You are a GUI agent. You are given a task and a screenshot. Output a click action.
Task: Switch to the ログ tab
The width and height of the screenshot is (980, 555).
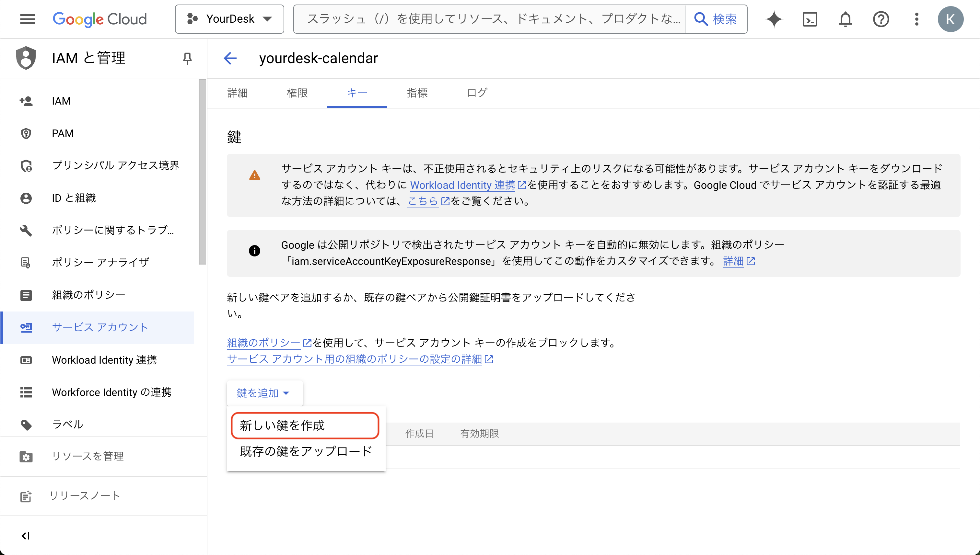pos(477,93)
